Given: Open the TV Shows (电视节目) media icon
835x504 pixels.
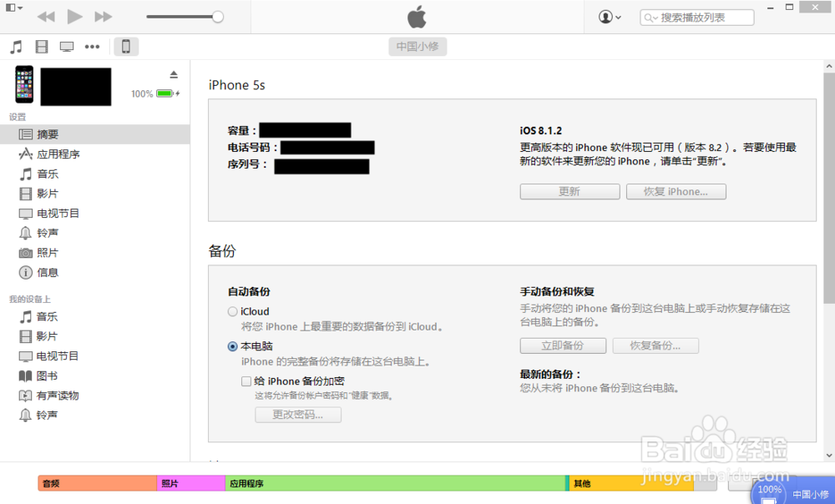Looking at the screenshot, I should [66, 46].
